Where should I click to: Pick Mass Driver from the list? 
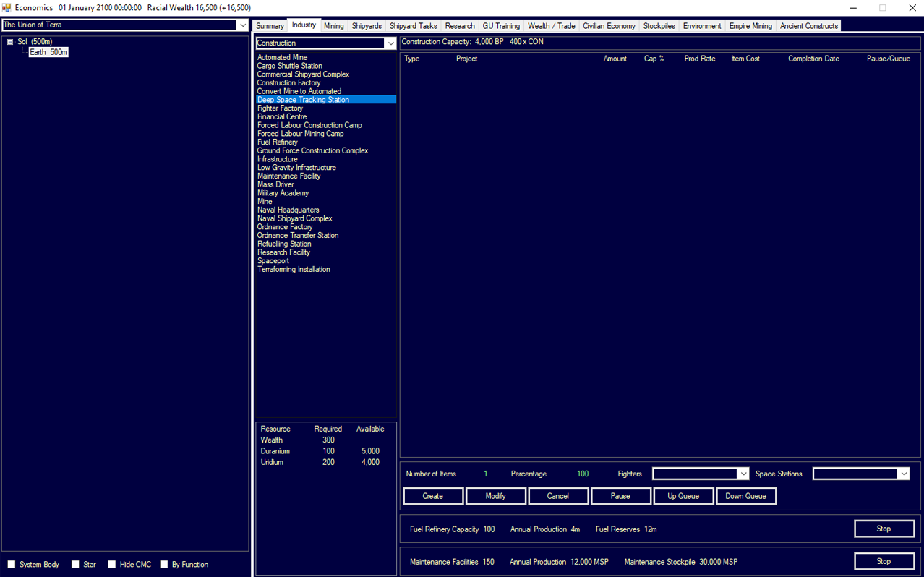click(x=276, y=184)
